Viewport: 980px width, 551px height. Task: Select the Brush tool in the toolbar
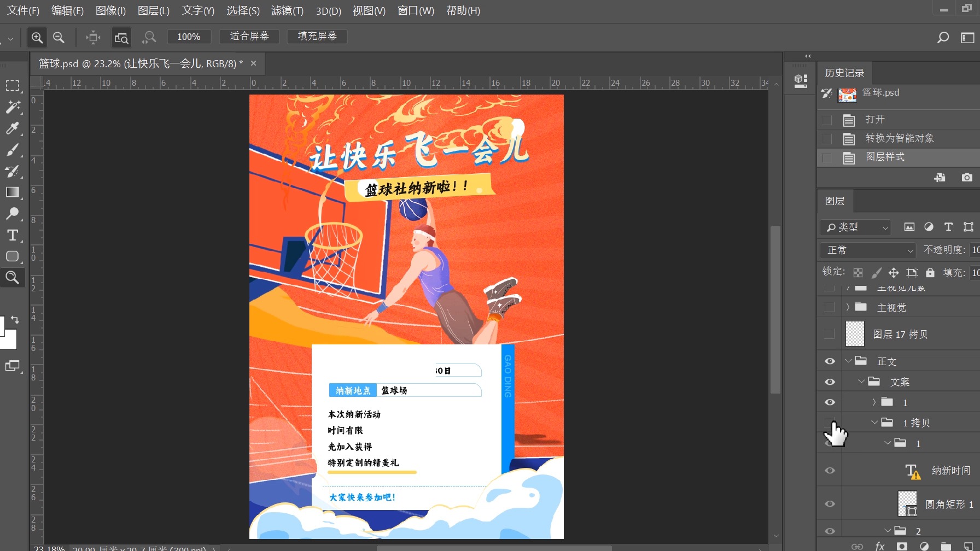click(12, 150)
